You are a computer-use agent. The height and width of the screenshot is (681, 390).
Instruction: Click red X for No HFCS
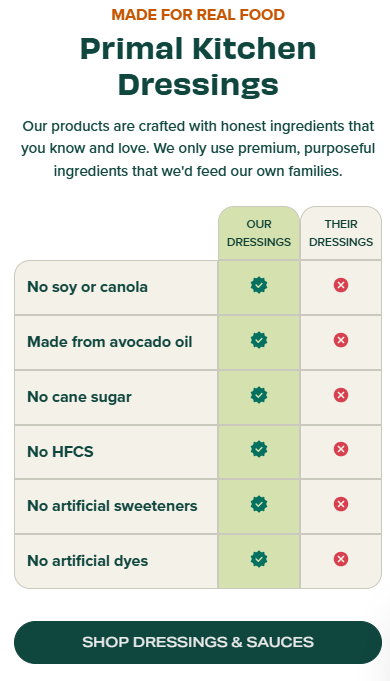tap(341, 449)
